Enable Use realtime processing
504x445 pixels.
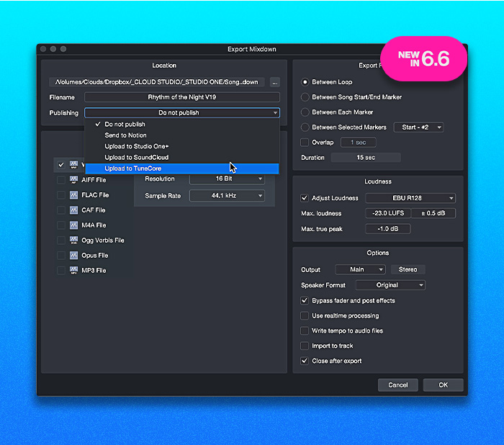pos(305,315)
